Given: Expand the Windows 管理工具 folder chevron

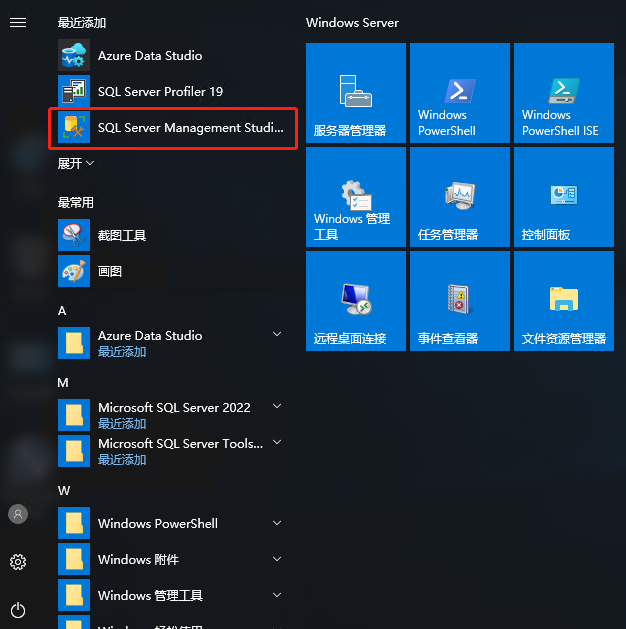Looking at the screenshot, I should [277, 595].
